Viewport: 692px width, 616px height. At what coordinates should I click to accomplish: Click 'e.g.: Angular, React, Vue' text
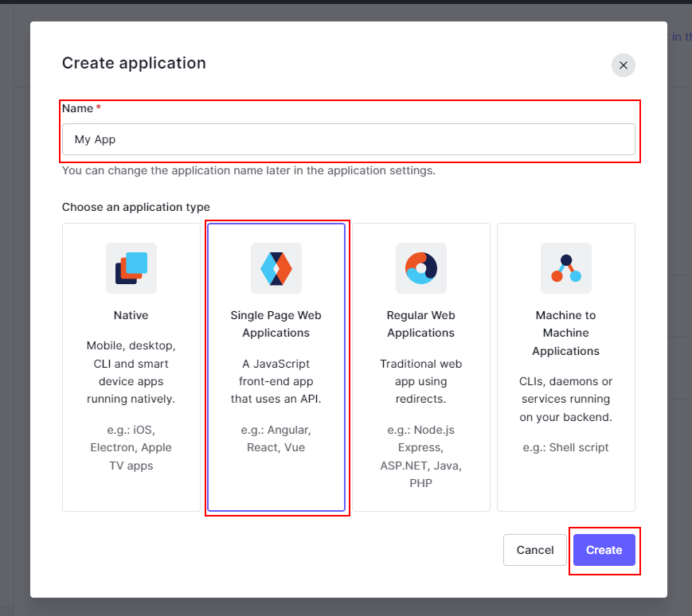(276, 439)
